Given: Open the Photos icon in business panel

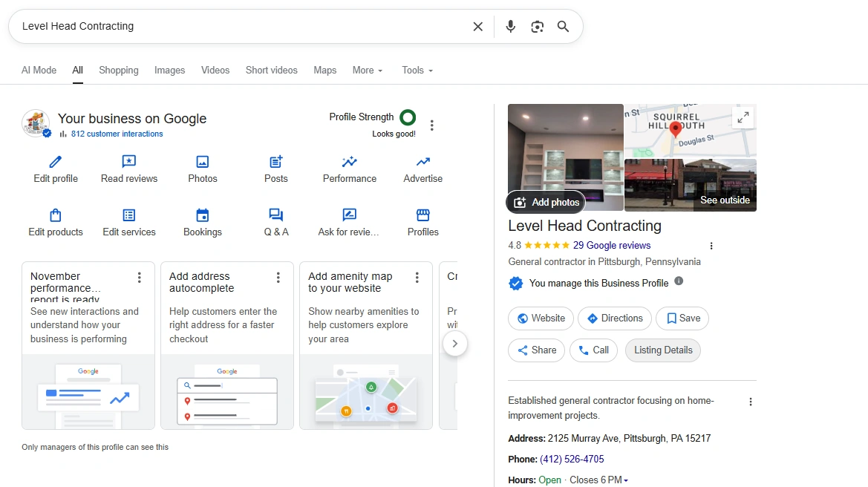Looking at the screenshot, I should pyautogui.click(x=203, y=162).
